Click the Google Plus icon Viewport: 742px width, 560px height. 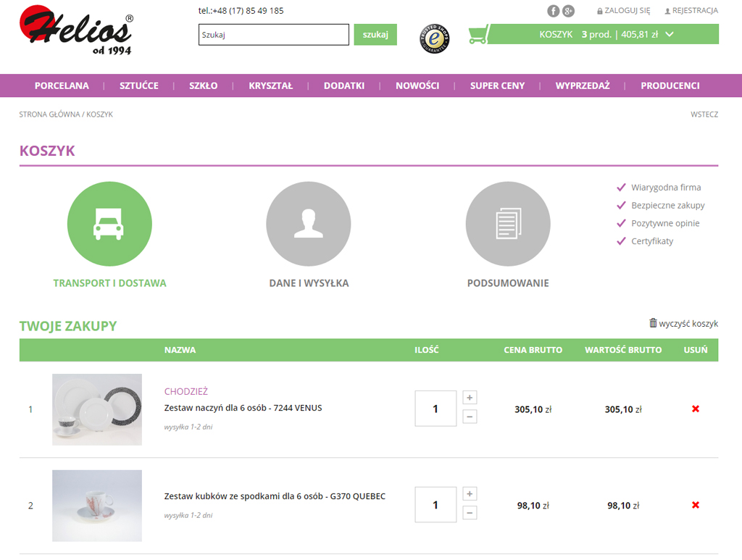pyautogui.click(x=569, y=11)
